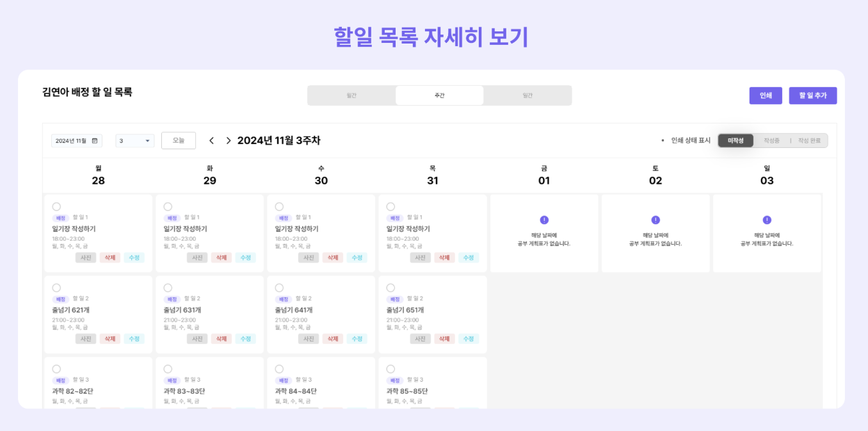The height and width of the screenshot is (431, 868).
Task: Check the circle on Tuesday's 줄넘기 631개
Action: tap(168, 288)
